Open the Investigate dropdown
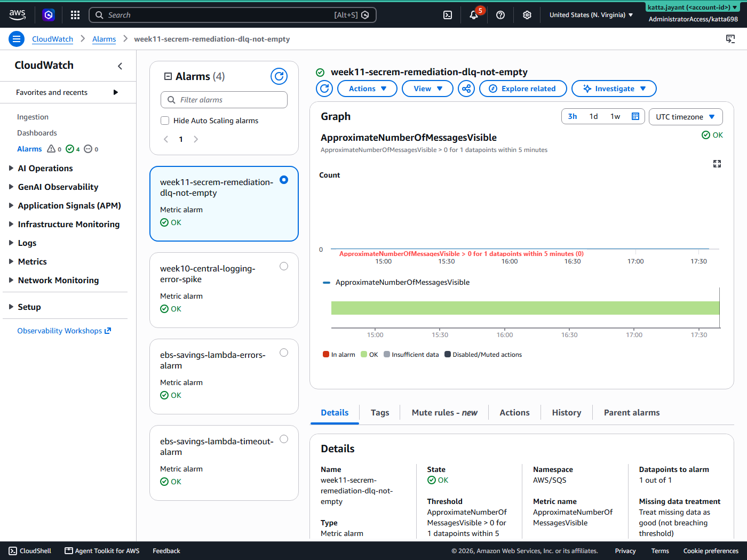 [x=614, y=89]
